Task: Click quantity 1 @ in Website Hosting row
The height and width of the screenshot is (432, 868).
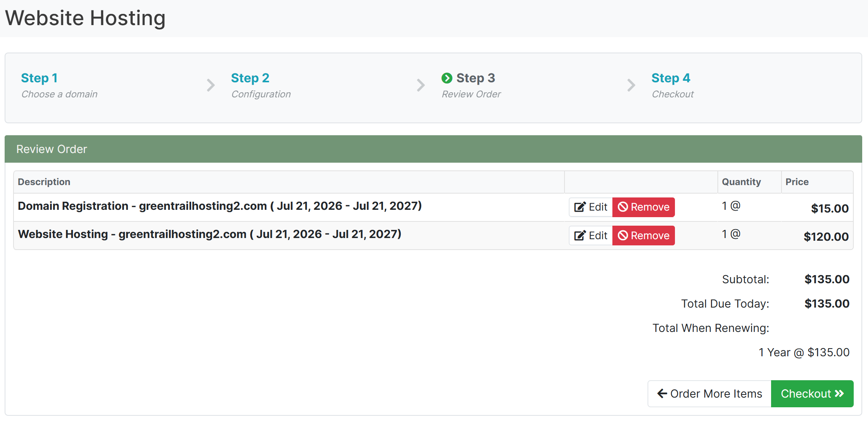Action: pos(731,234)
